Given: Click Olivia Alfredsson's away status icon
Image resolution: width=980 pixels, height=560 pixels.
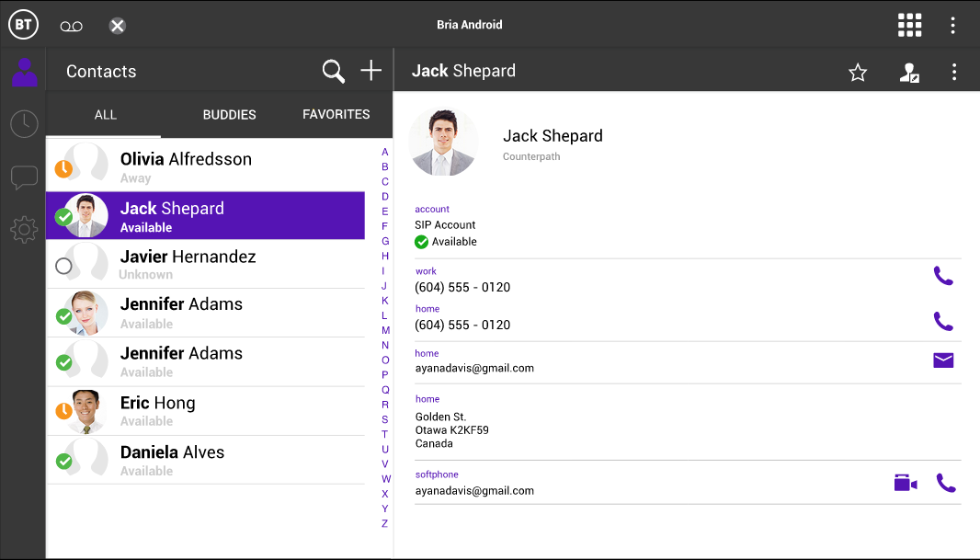Looking at the screenshot, I should (63, 169).
